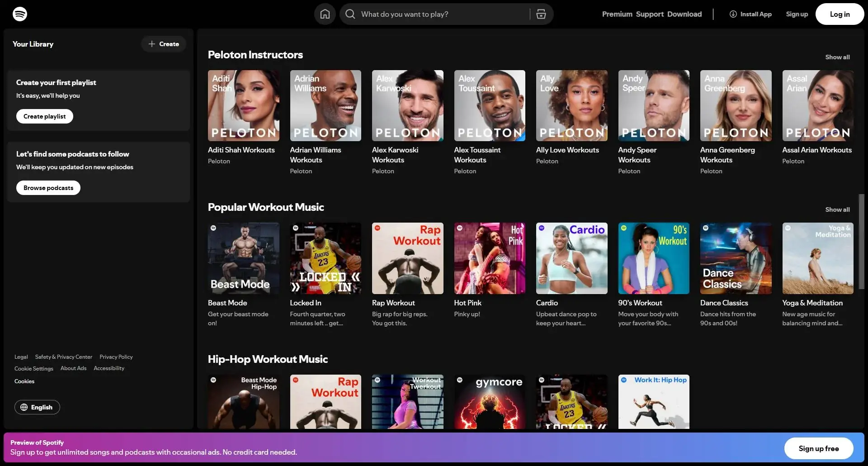Open the Popular Workout Music heading
The width and height of the screenshot is (868, 466).
click(x=266, y=207)
